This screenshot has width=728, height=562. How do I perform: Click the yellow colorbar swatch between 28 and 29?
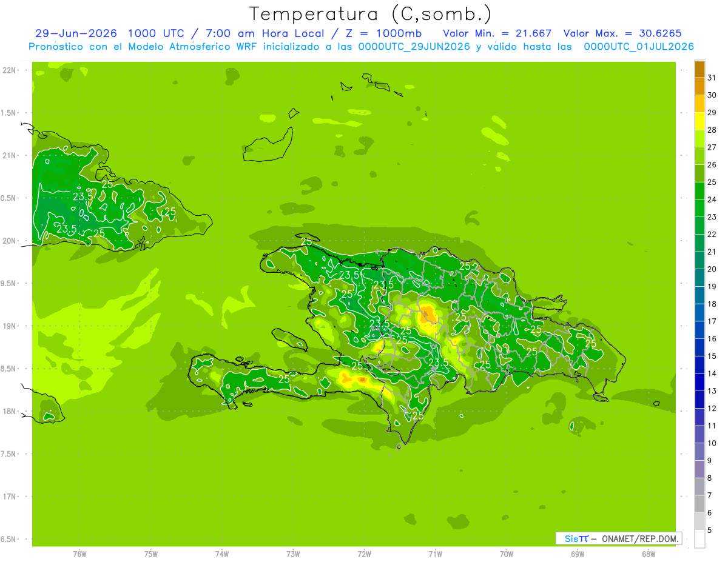pyautogui.click(x=699, y=121)
